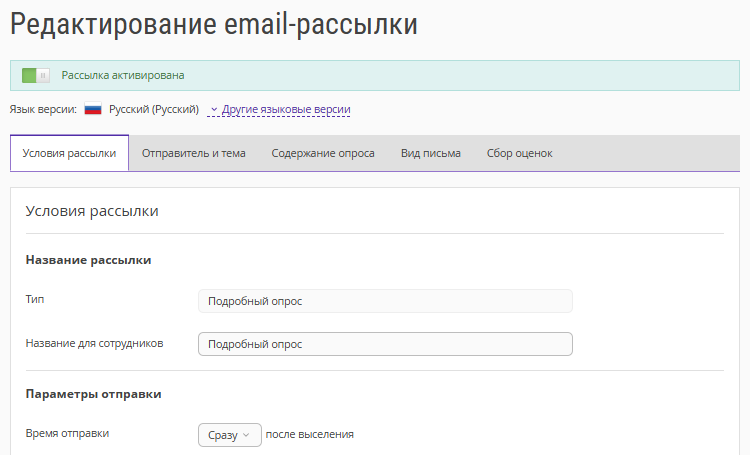Click the 'Параметры отправки' subheading
The image size is (750, 455).
click(x=93, y=394)
